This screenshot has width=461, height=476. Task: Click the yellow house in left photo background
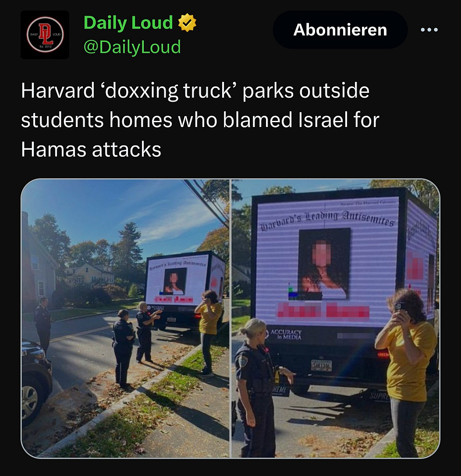pyautogui.click(x=92, y=274)
